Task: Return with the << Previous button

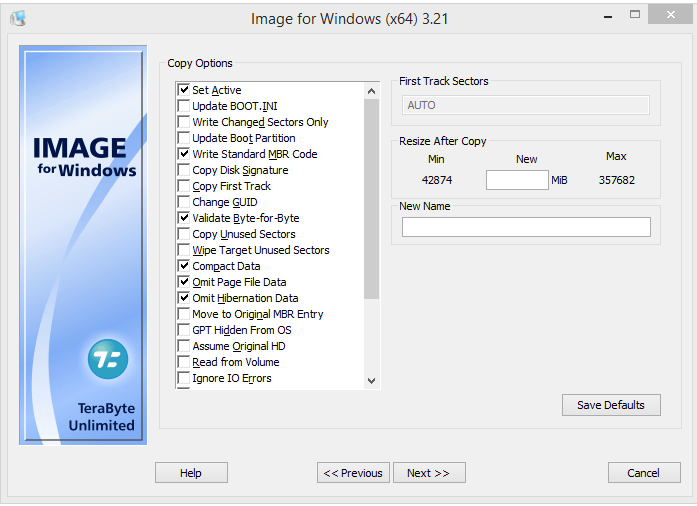Action: [353, 473]
